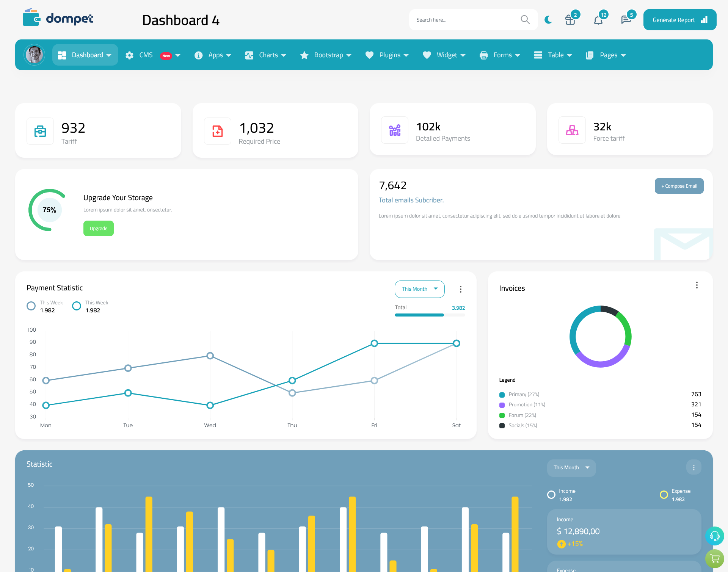The width and height of the screenshot is (728, 572).
Task: Click the Compose Email button
Action: 678,186
